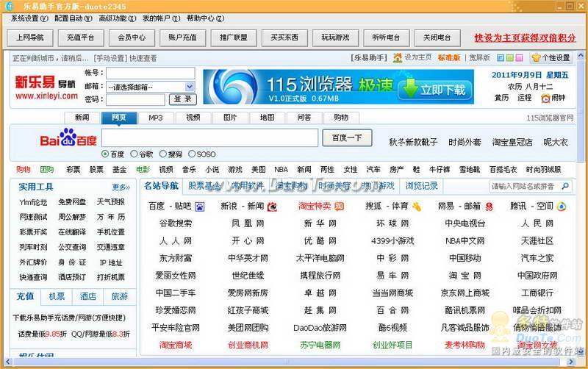Open 个性设置 personalization settings
The width and height of the screenshot is (588, 369).
551,58
